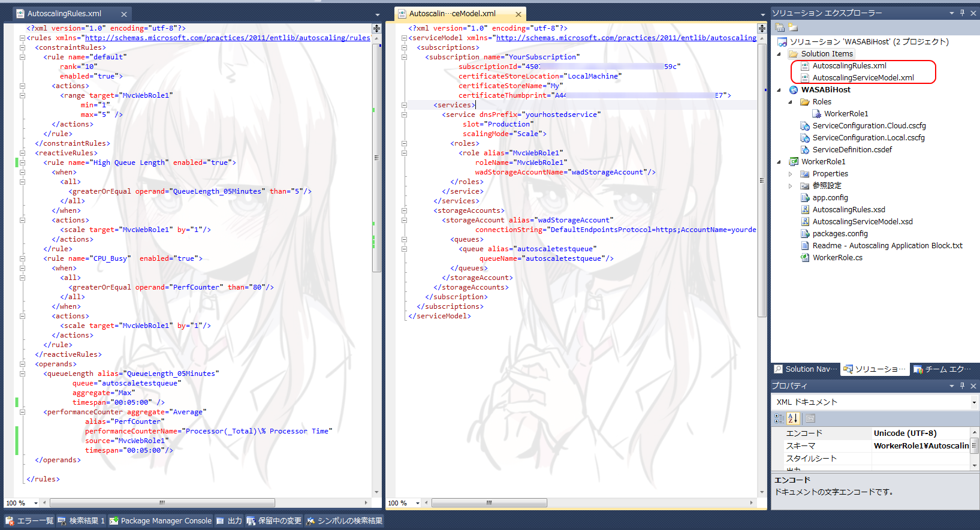
Task: Click the Property Pages icon in Properties panel
Action: click(x=810, y=418)
